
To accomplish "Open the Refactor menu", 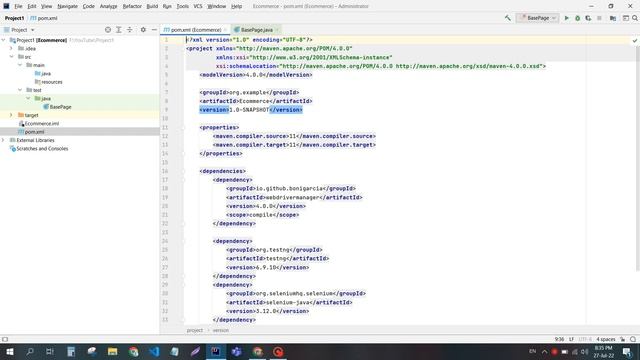I will (132, 6).
